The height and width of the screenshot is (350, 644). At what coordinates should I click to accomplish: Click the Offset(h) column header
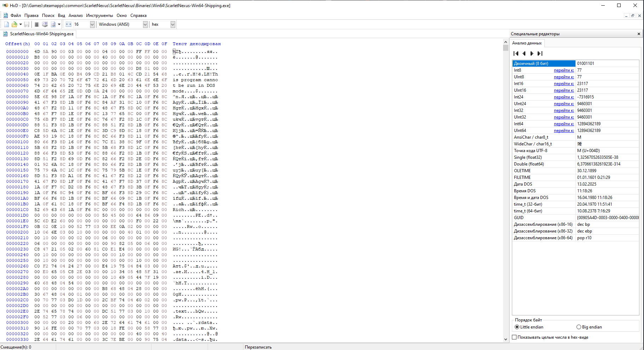(17, 44)
